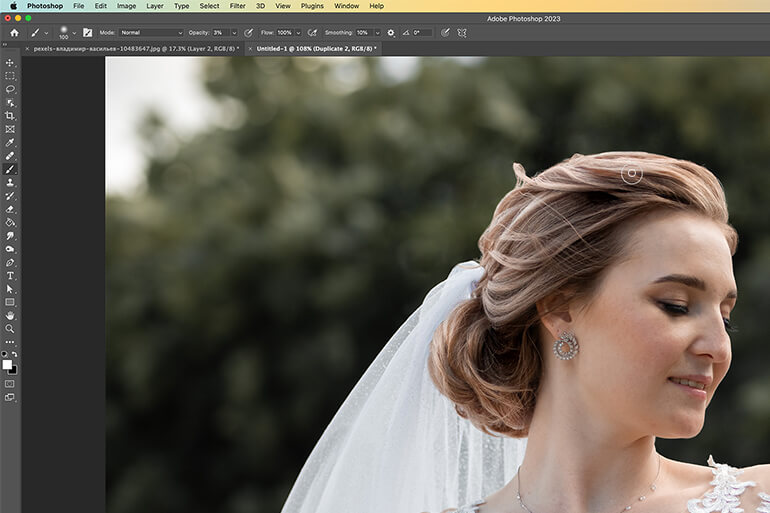
Task: Open the Layer menu
Action: coord(155,6)
